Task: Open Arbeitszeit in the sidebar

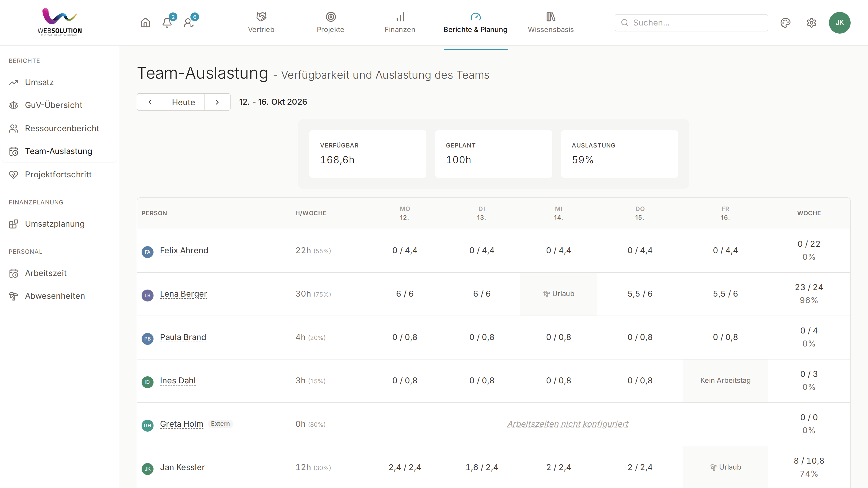Action: click(x=59, y=273)
